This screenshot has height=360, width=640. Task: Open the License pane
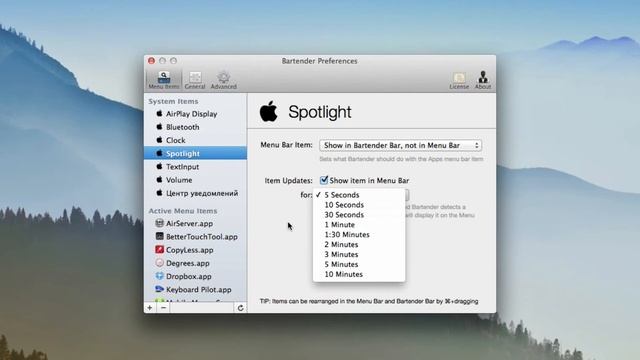pos(459,80)
